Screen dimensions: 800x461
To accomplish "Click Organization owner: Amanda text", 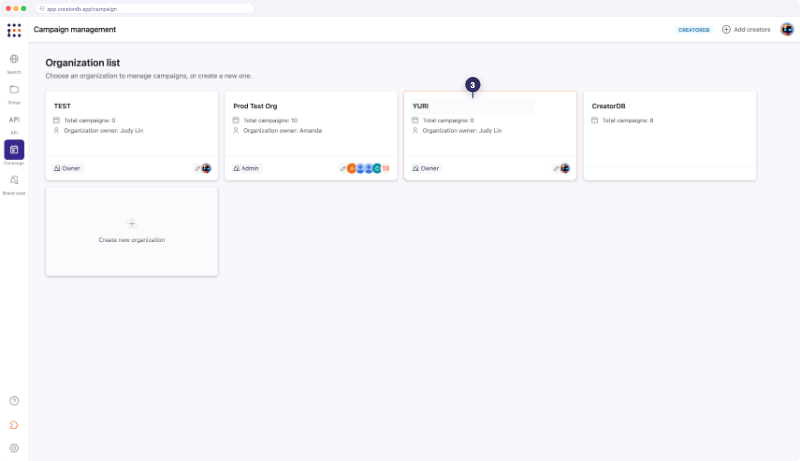I will (283, 131).
